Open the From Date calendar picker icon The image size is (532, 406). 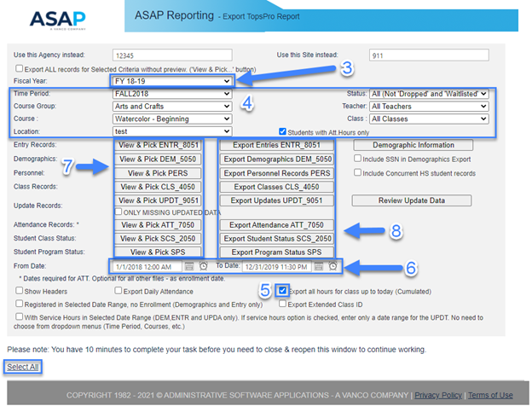click(x=189, y=266)
